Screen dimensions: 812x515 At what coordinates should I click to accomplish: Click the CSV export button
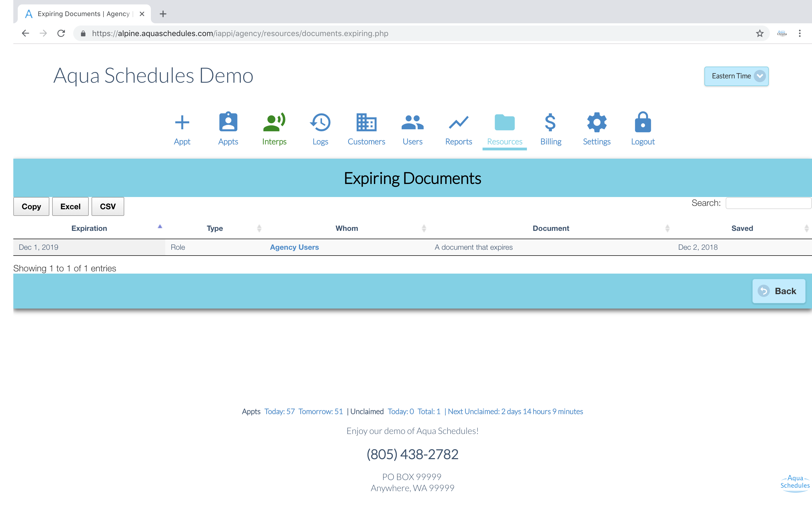click(108, 206)
